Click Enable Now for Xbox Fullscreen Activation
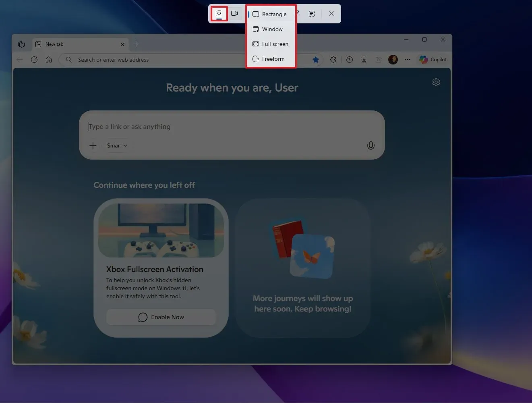Viewport: 532px width, 403px height. click(x=161, y=317)
